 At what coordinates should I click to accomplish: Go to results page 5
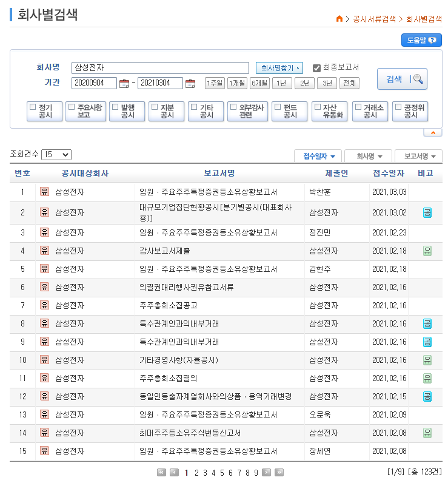pyautogui.click(x=222, y=473)
